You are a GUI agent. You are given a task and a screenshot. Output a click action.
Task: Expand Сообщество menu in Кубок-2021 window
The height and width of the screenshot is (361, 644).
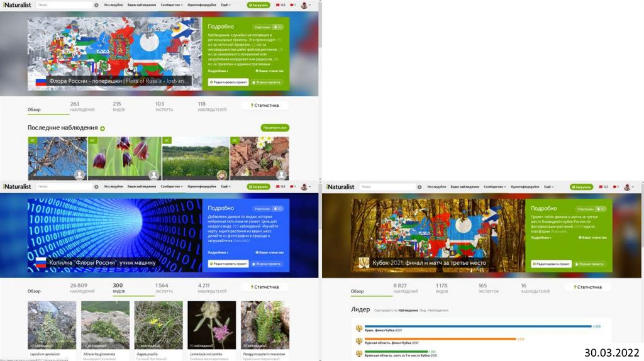(x=495, y=186)
